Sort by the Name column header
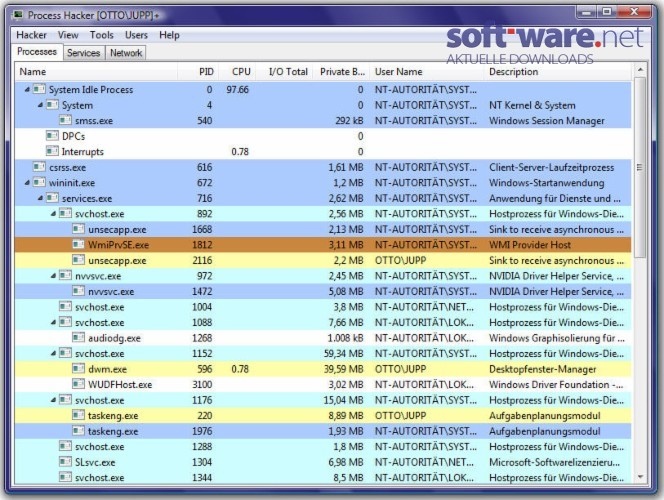This screenshot has width=664, height=500. coord(96,72)
